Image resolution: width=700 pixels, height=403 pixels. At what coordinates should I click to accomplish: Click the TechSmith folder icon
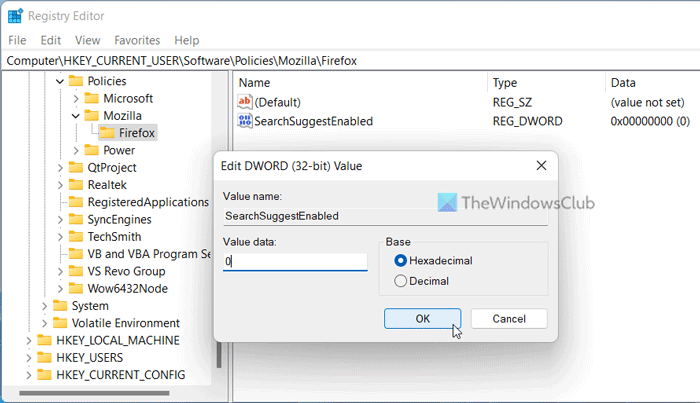(x=76, y=237)
